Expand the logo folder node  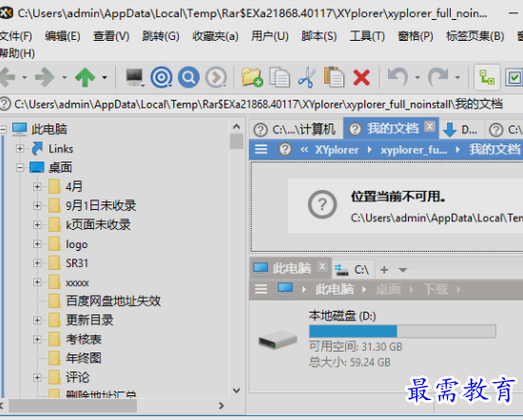(x=37, y=244)
